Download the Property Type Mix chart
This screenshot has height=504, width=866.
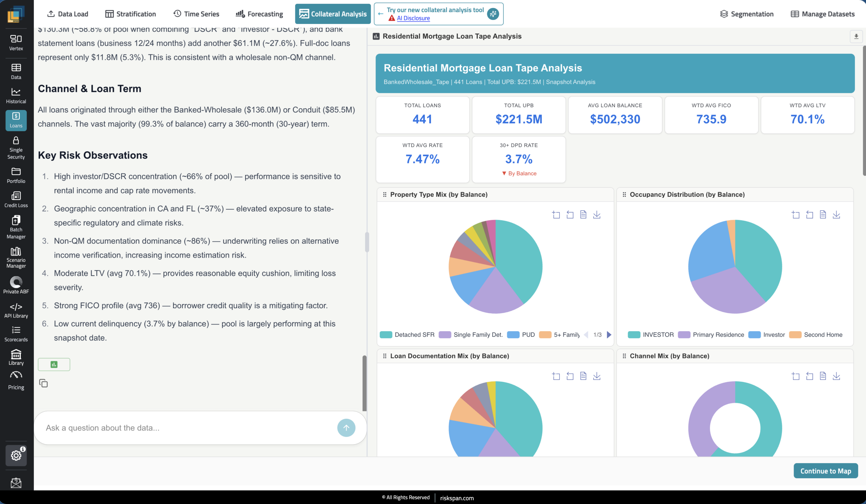(597, 215)
